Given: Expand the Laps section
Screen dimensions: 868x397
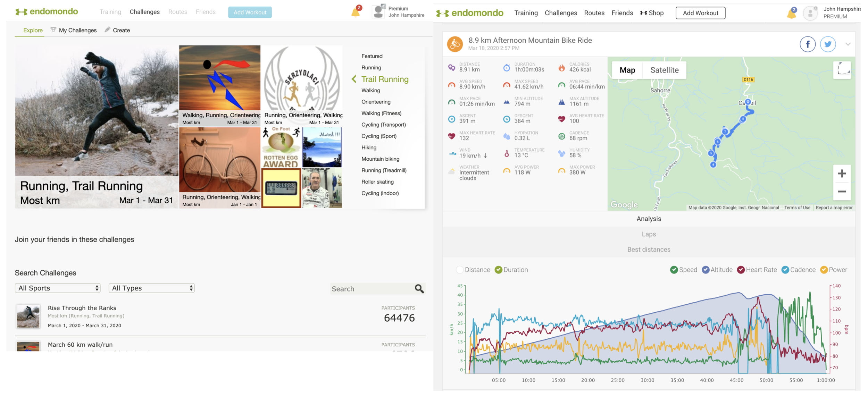Looking at the screenshot, I should tap(649, 234).
